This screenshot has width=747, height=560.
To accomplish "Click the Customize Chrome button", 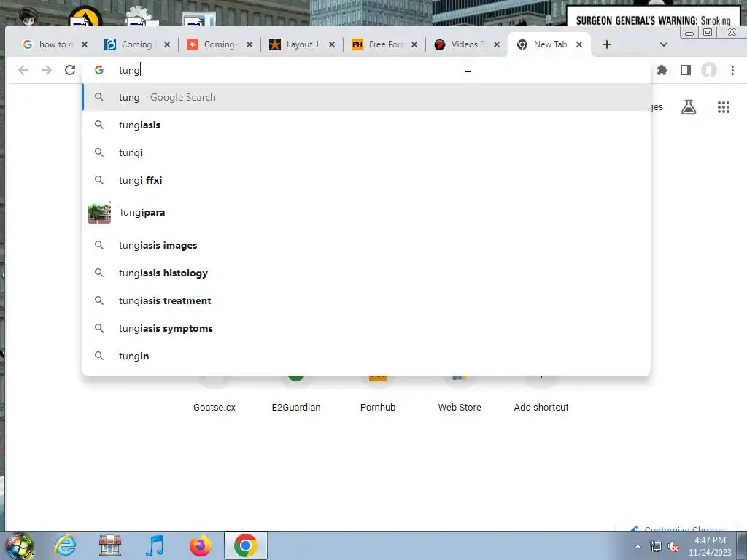I will click(678, 529).
